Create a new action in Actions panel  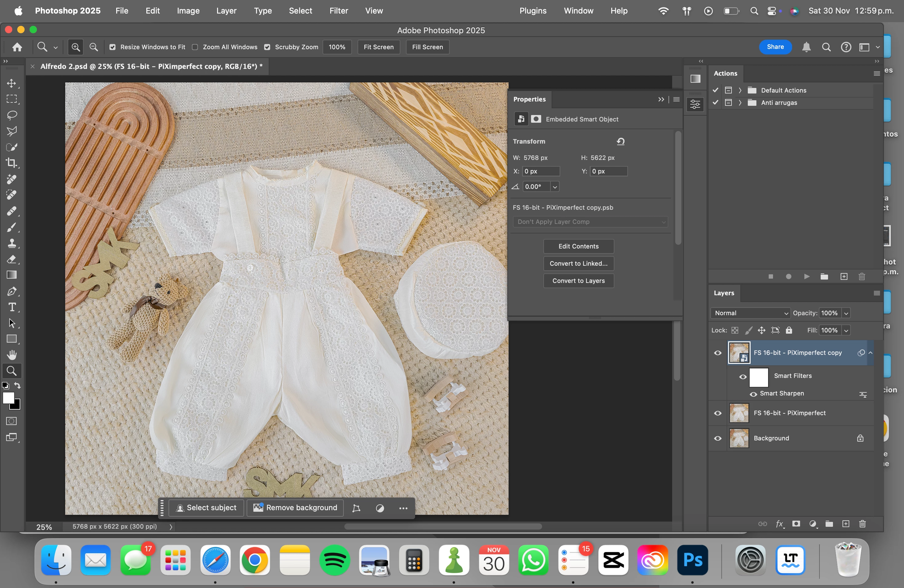844,276
